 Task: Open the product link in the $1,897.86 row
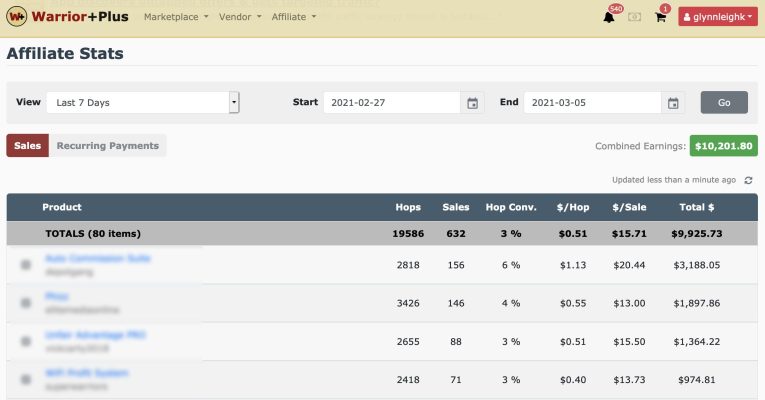coord(57,296)
